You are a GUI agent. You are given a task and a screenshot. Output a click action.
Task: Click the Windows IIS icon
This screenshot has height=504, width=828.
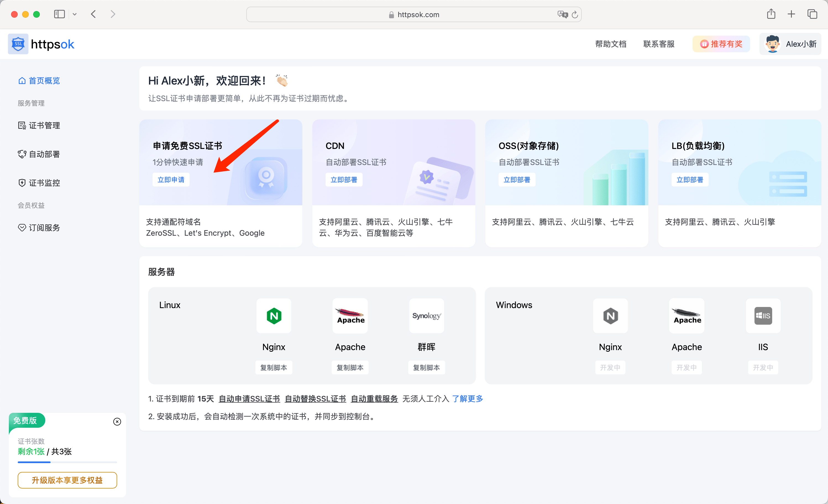[763, 316]
